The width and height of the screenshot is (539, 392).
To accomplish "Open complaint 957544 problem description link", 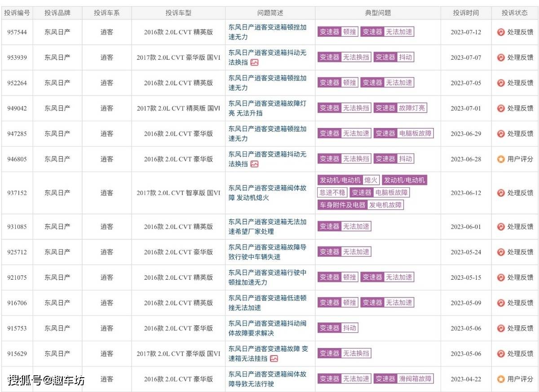I will (268, 32).
